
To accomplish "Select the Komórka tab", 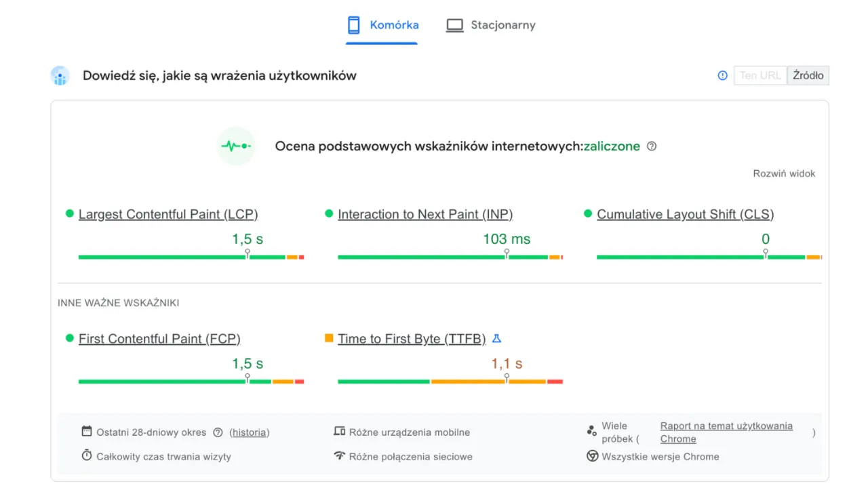I will (394, 24).
